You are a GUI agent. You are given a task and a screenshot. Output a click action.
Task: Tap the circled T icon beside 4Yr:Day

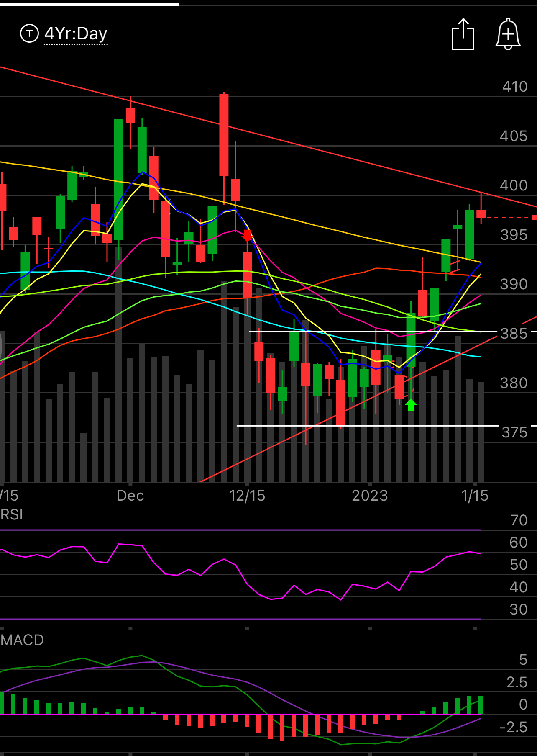coord(29,33)
